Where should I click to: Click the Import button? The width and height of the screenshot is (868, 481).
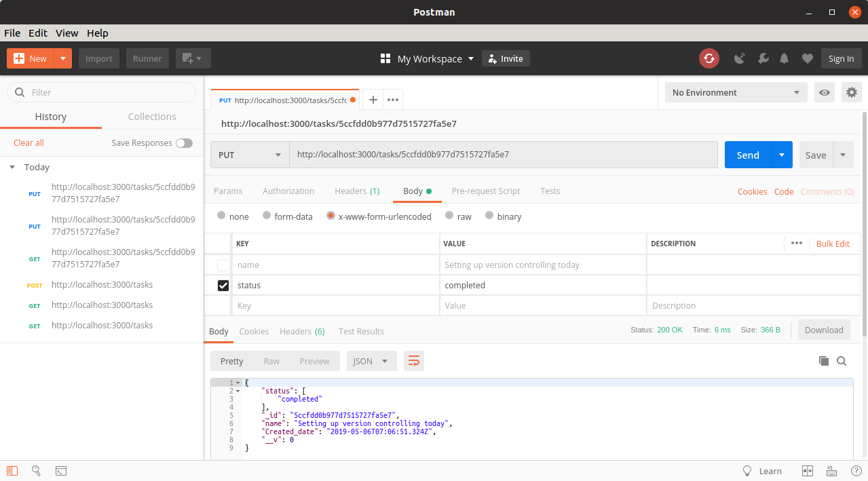coord(99,58)
